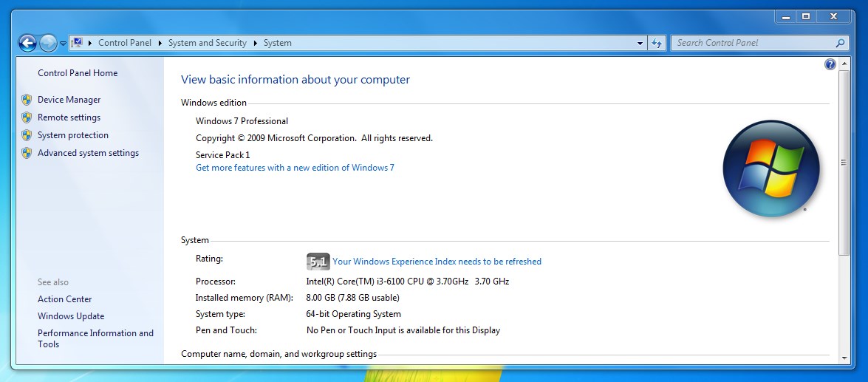Image resolution: width=868 pixels, height=382 pixels.
Task: Open Get more features with new edition link
Action: pos(295,167)
